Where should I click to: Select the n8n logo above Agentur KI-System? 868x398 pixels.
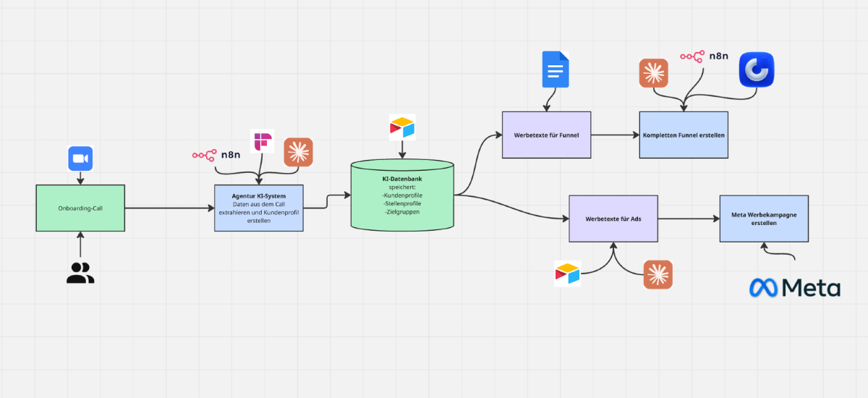click(x=216, y=155)
